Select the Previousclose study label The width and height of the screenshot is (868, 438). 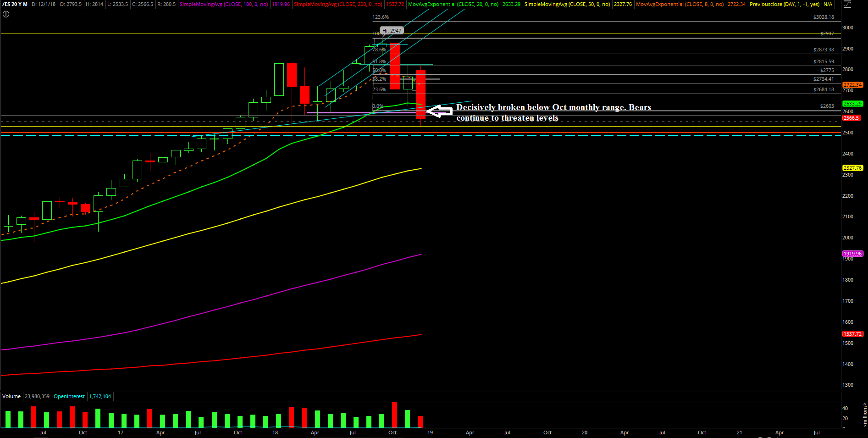[x=784, y=4]
